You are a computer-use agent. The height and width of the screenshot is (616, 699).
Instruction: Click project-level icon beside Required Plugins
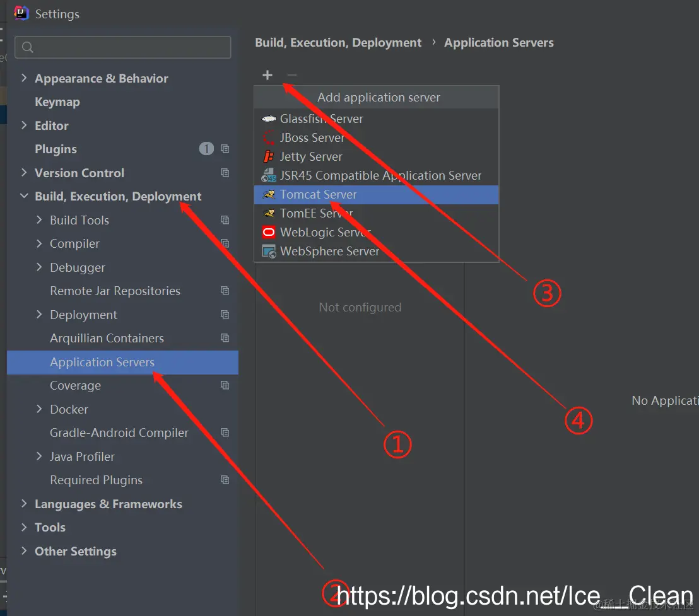[225, 479]
